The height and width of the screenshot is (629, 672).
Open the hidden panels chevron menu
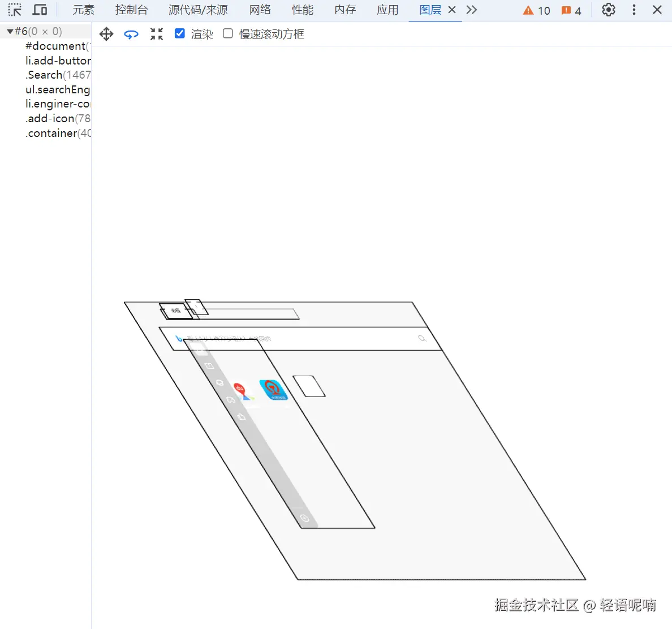coord(472,10)
